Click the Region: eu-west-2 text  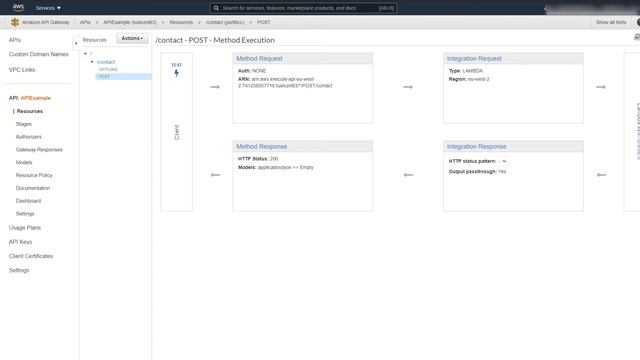click(469, 79)
